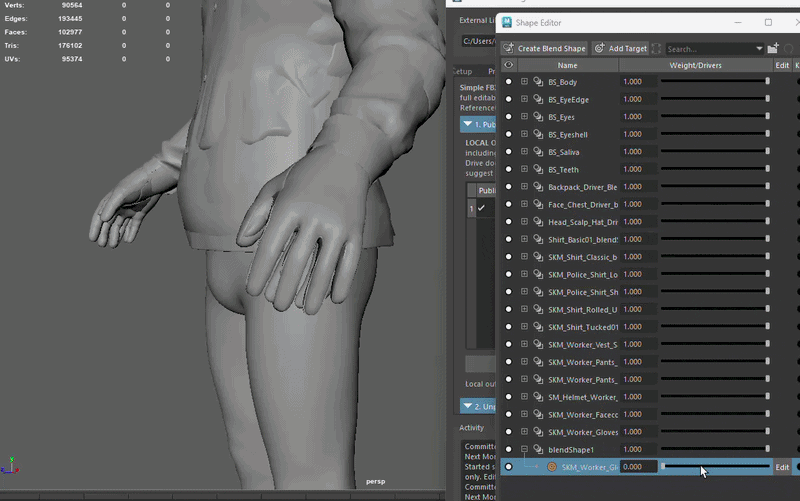Click the blendShape1 deformer node icon
This screenshot has width=800, height=501.
pos(538,449)
